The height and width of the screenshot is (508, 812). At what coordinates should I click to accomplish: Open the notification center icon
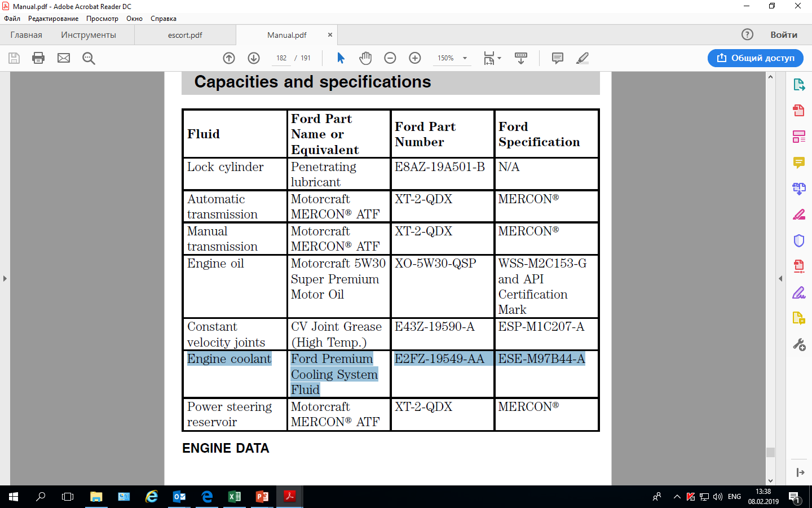click(x=795, y=497)
